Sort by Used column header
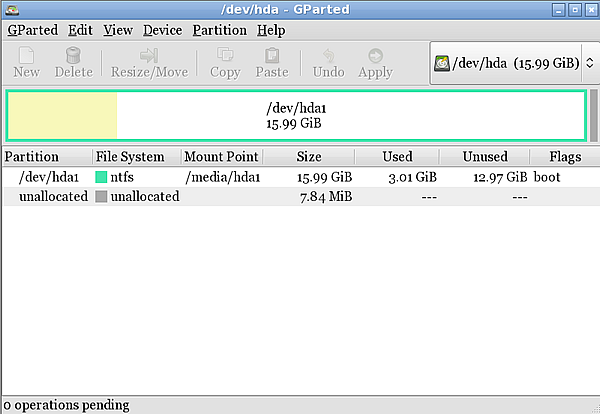The image size is (600, 414). 397,156
